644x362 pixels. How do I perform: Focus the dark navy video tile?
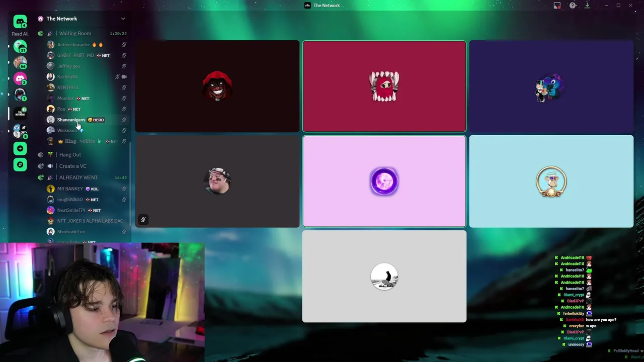coord(551,86)
